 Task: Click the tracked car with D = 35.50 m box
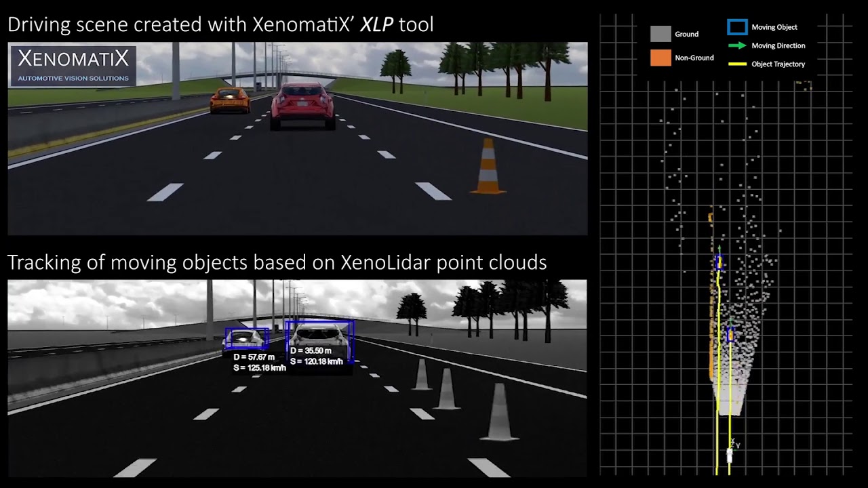(x=319, y=342)
